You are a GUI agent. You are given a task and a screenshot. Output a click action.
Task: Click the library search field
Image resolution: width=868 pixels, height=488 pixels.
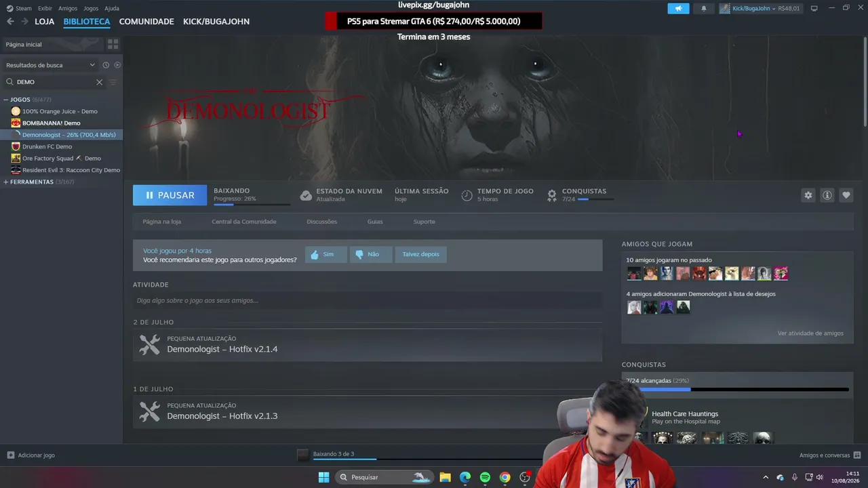[56, 82]
